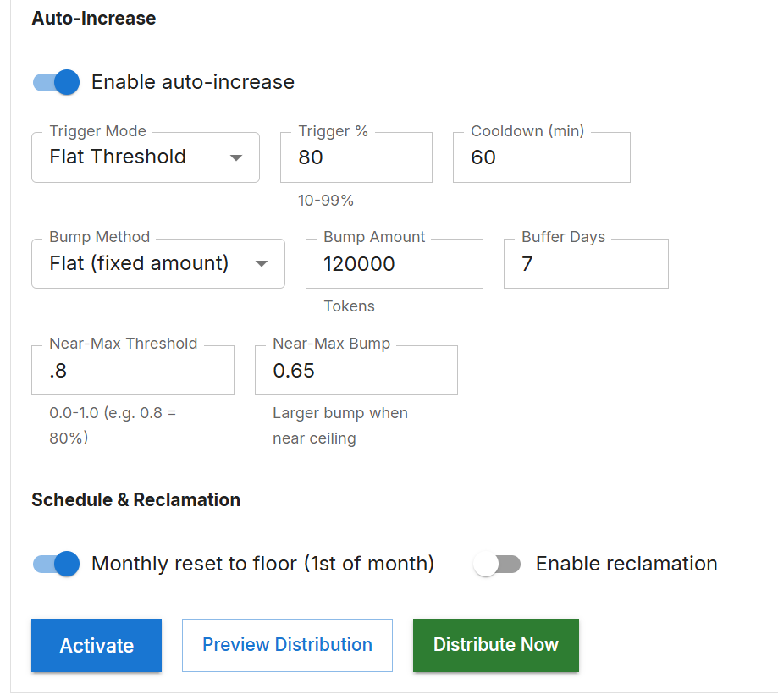Focus the Buffer Days input
Image resolution: width=778 pixels, height=700 pixels.
(x=585, y=263)
